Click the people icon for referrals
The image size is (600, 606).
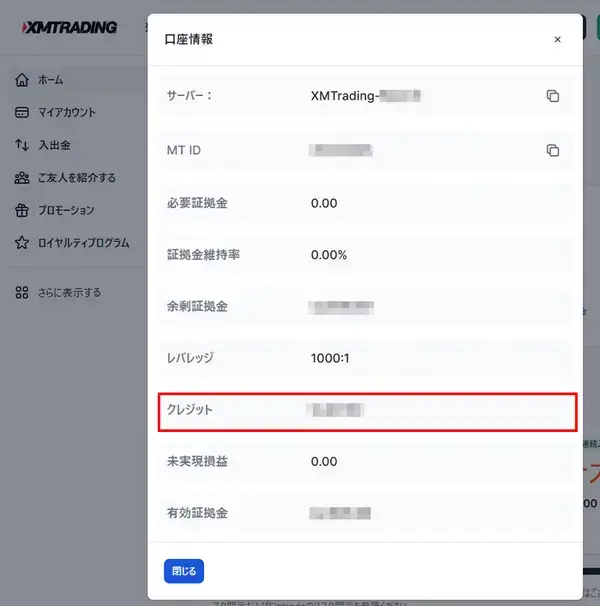click(22, 178)
